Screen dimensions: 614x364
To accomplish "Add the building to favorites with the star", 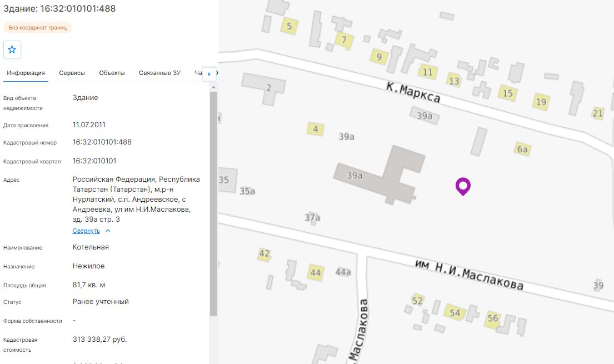I will tap(12, 50).
